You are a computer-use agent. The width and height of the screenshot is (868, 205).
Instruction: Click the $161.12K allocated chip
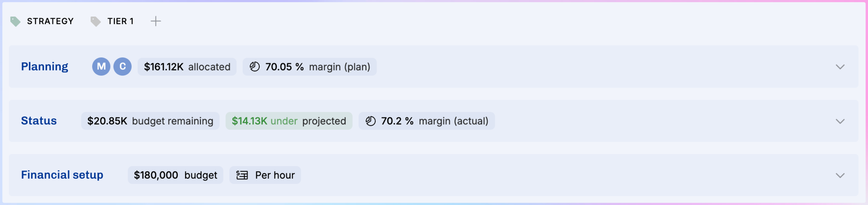[187, 67]
